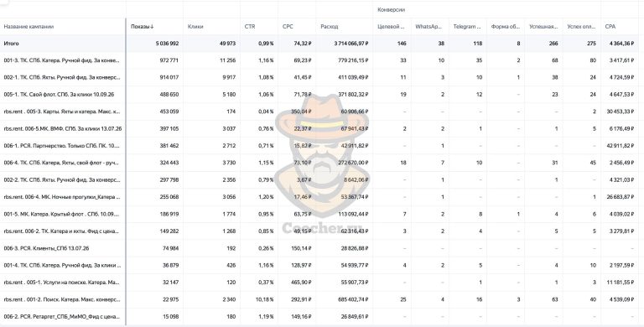Click impressions cell 381 462
The width and height of the screenshot is (644, 327).
click(x=169, y=146)
